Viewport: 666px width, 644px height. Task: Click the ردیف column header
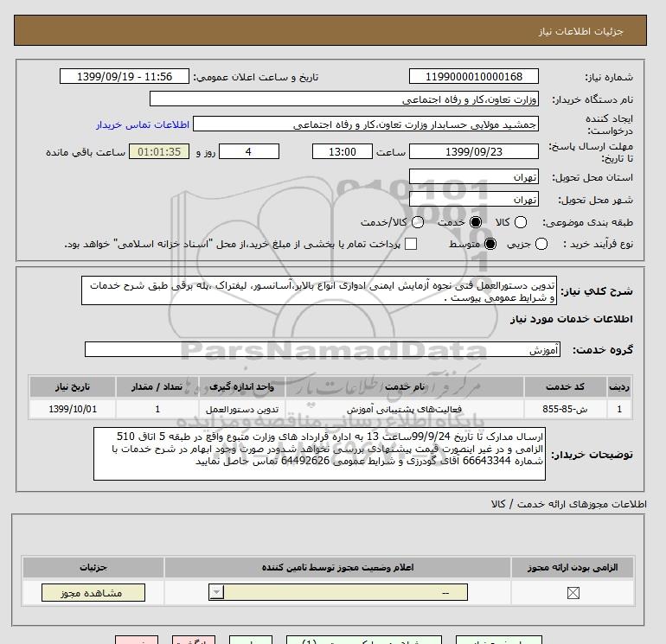pos(619,386)
